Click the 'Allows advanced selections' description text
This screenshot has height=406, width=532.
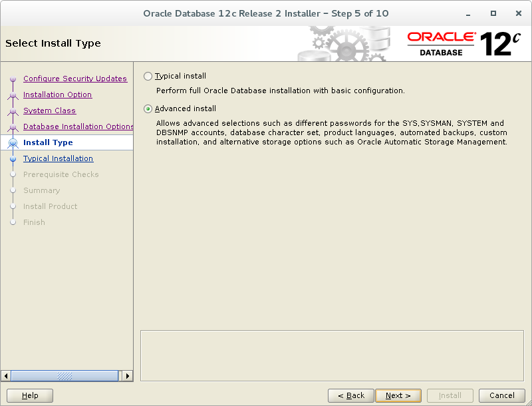(x=332, y=132)
